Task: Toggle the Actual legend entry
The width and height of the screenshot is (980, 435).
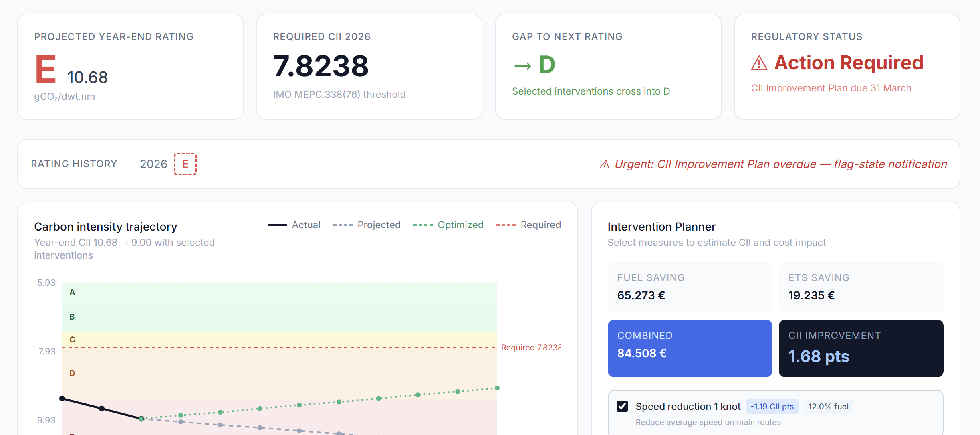Action: coord(294,225)
